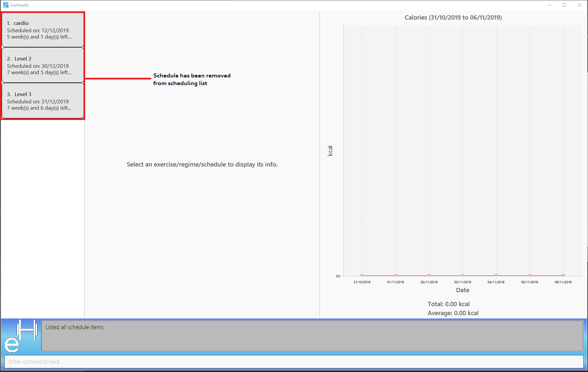Click the 'Select an exercise/regime/schedule' placeholder text
The height and width of the screenshot is (372, 588).
coord(202,165)
